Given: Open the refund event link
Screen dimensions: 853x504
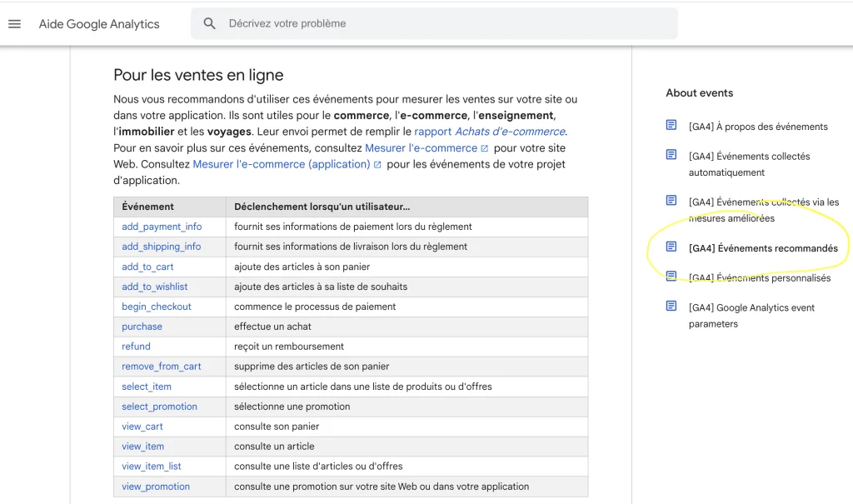Looking at the screenshot, I should click(136, 347).
